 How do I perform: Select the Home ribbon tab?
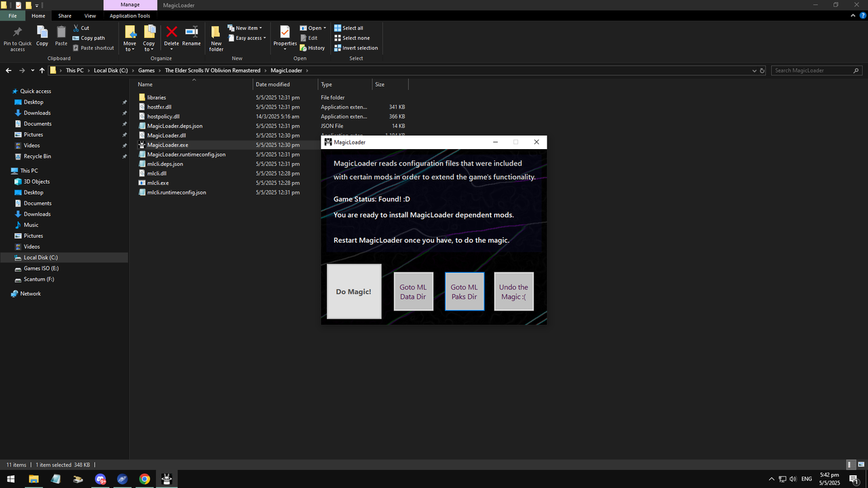(39, 16)
